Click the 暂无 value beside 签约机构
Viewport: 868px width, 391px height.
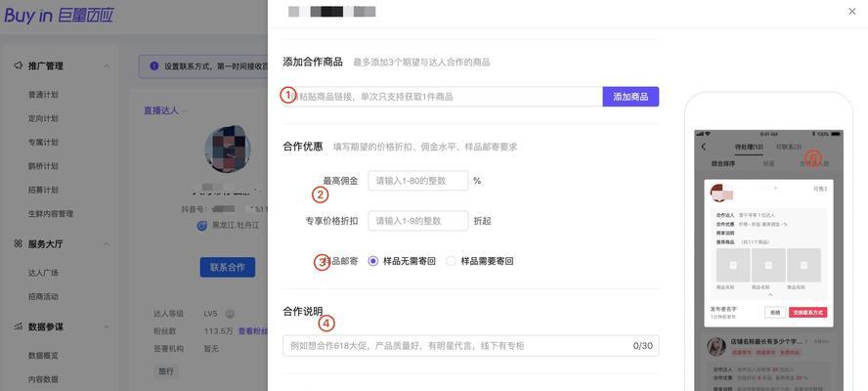coord(211,348)
